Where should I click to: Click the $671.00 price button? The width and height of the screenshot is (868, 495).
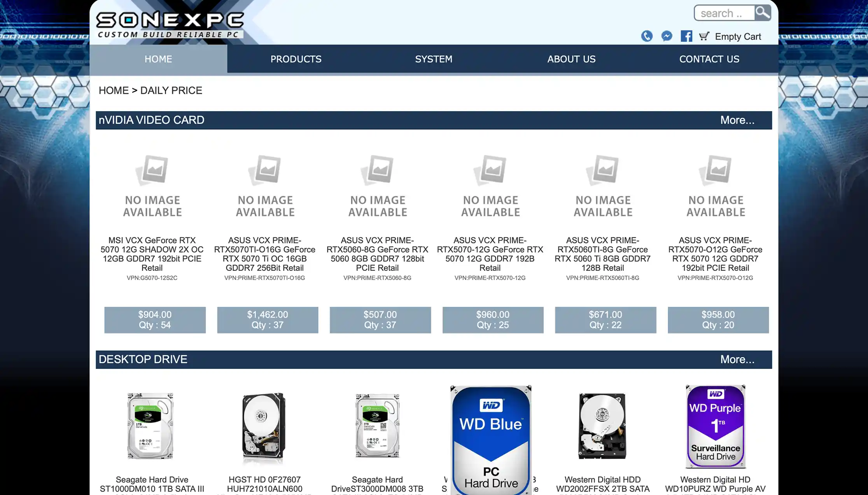click(x=605, y=320)
